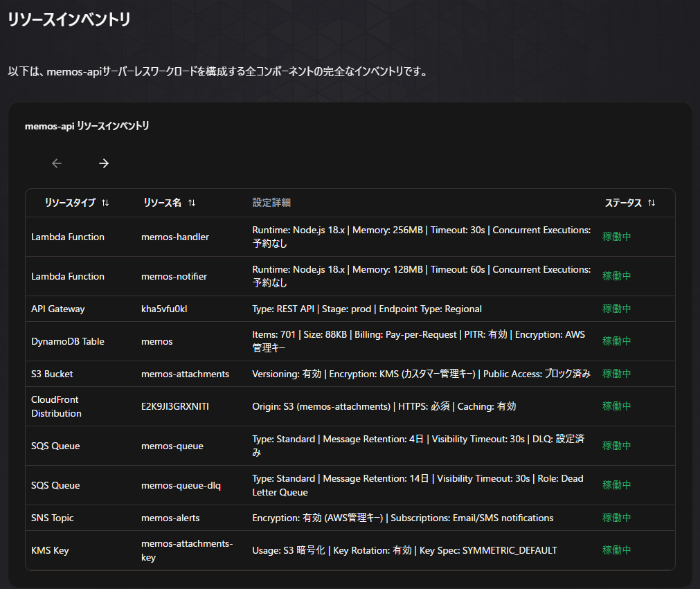700x589 pixels.
Task: Click the SNS Topic type cell
Action: point(52,518)
